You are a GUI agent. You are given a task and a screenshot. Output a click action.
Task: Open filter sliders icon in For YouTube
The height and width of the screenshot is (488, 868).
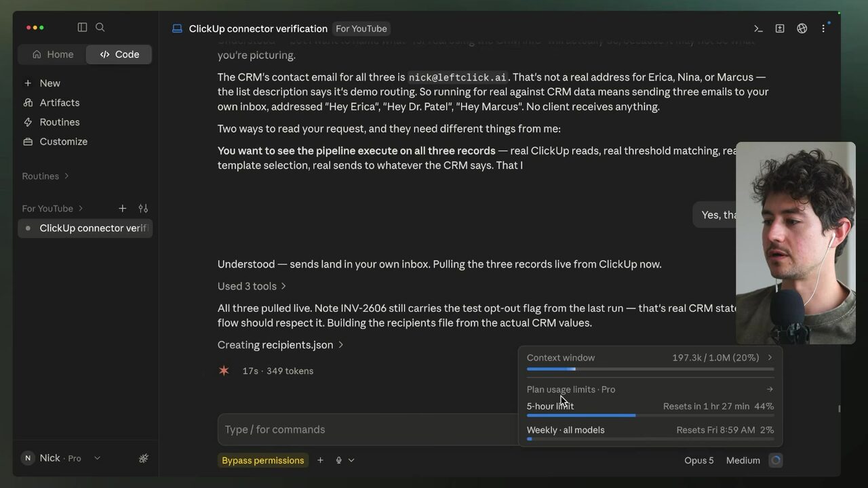(143, 208)
